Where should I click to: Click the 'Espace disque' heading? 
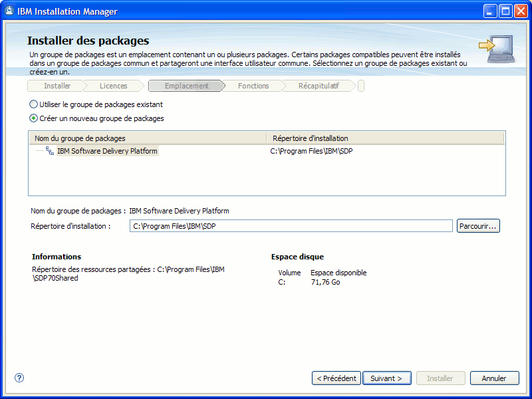297,257
